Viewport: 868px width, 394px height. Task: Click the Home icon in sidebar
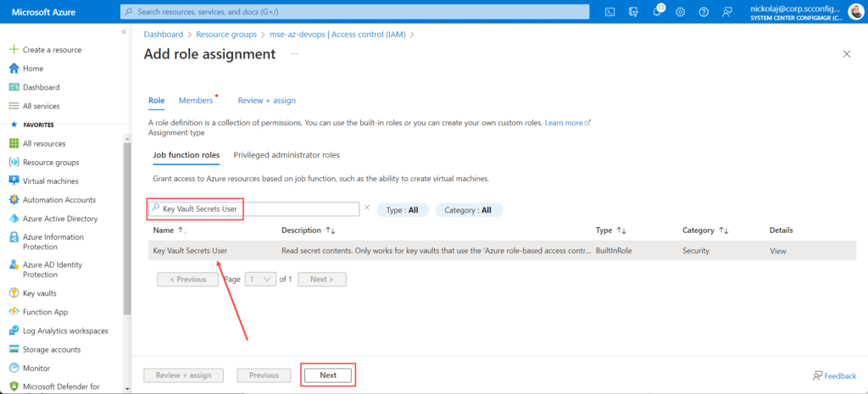(14, 69)
